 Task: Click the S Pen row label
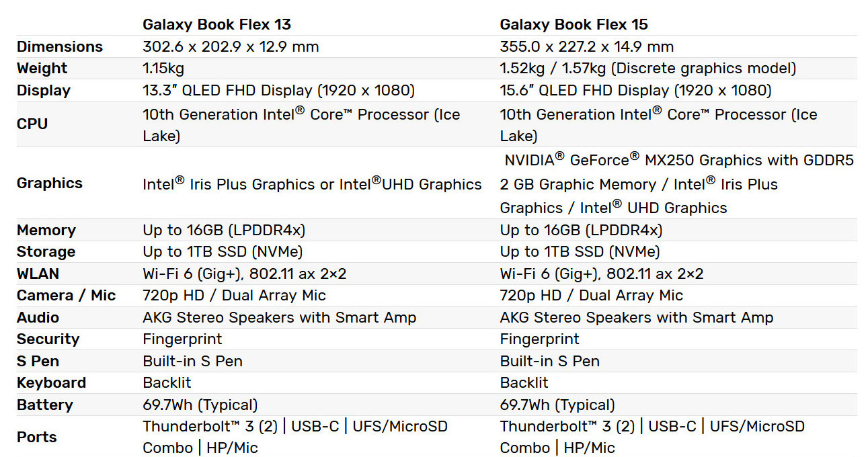pyautogui.click(x=38, y=362)
